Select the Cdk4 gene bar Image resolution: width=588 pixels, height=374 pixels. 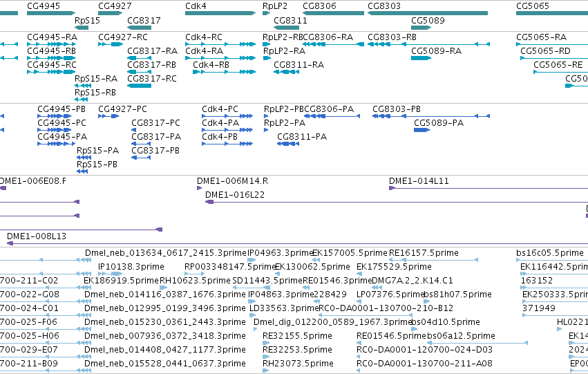click(x=220, y=13)
